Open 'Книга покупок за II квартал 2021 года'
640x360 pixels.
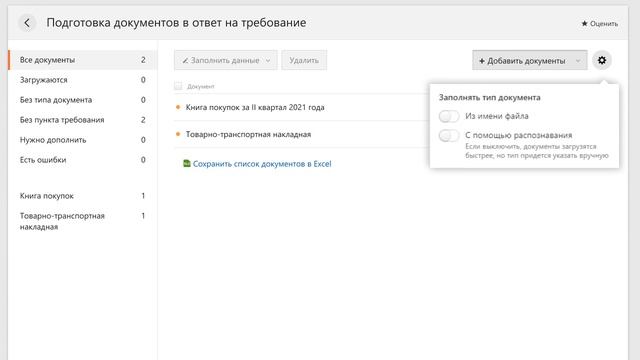coord(255,107)
